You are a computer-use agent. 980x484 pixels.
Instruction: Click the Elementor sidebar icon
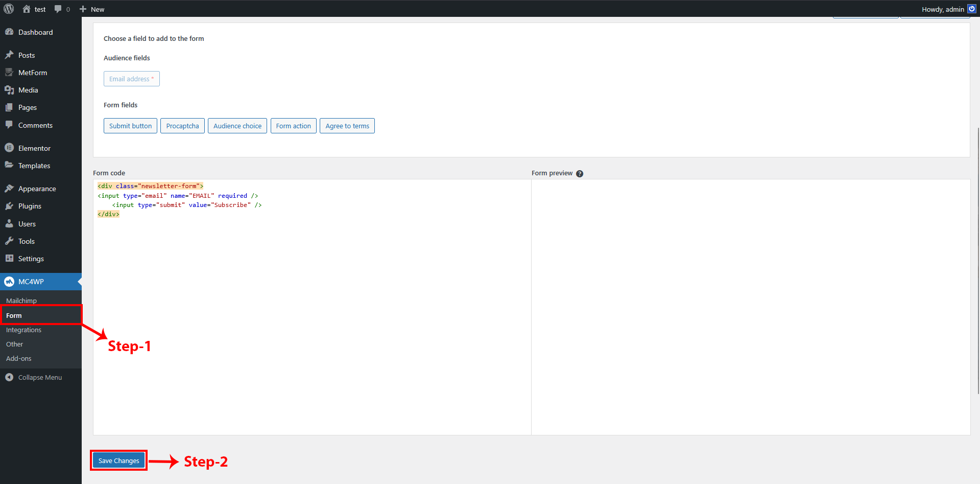click(9, 148)
